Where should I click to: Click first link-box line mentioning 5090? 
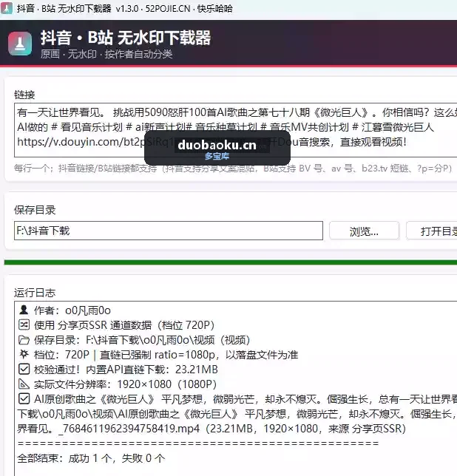tap(237, 112)
